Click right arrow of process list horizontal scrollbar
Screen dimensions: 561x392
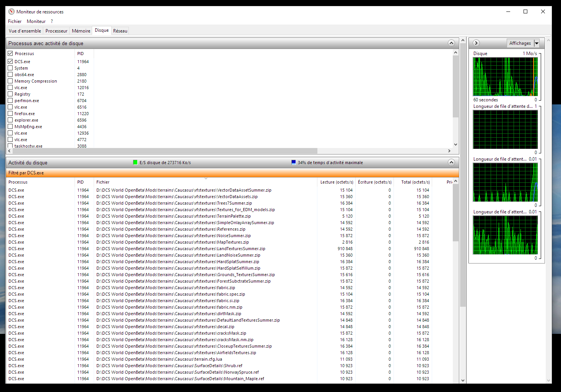coord(449,151)
